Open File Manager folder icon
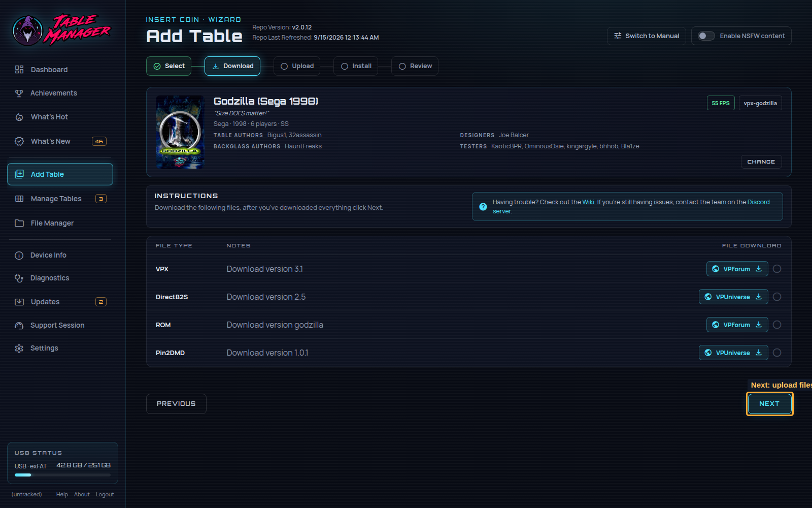Screen dimensions: 812x508 point(19,223)
